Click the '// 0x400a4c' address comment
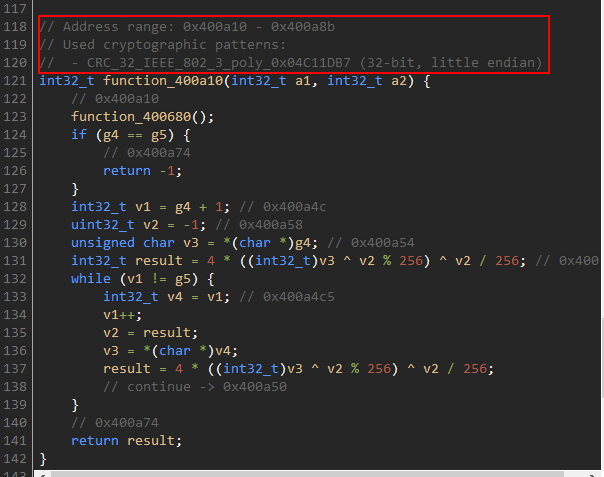 click(283, 207)
